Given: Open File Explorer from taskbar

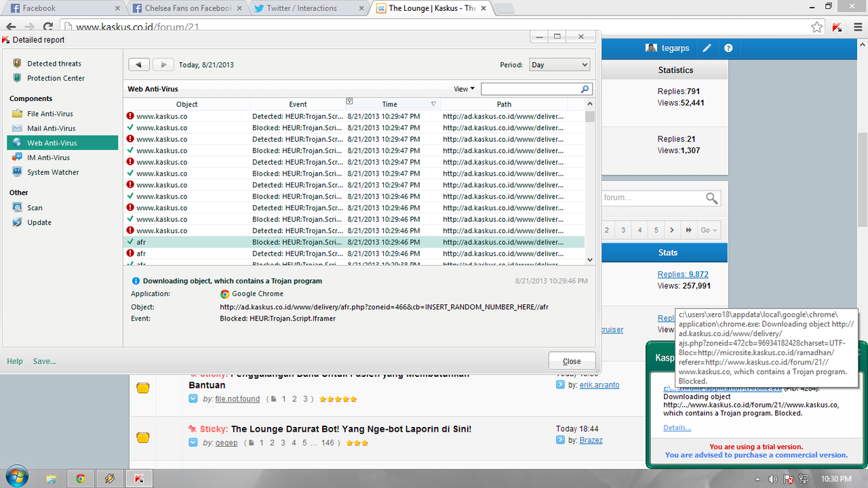Looking at the screenshot, I should pos(51,479).
